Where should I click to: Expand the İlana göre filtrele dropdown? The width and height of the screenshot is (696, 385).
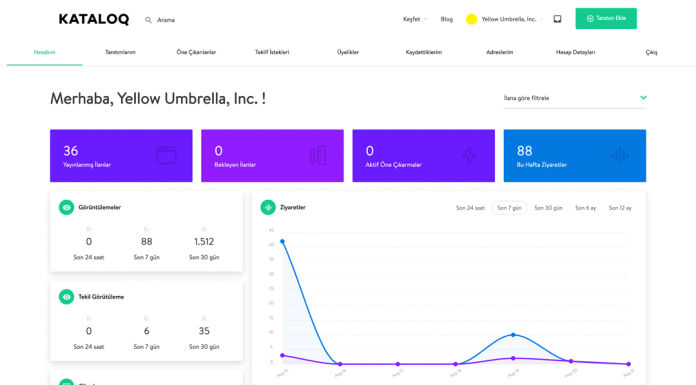click(x=575, y=98)
